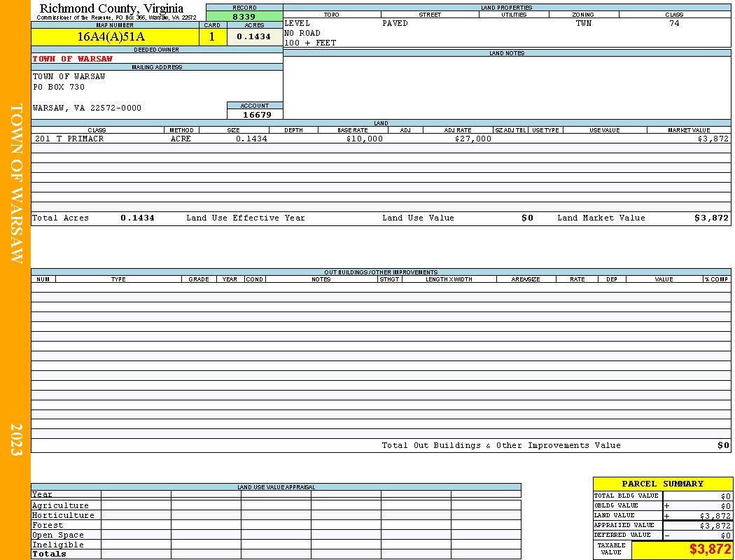Select LAND VALUE amount in parcel summary
The image size is (735, 560).
[x=715, y=516]
